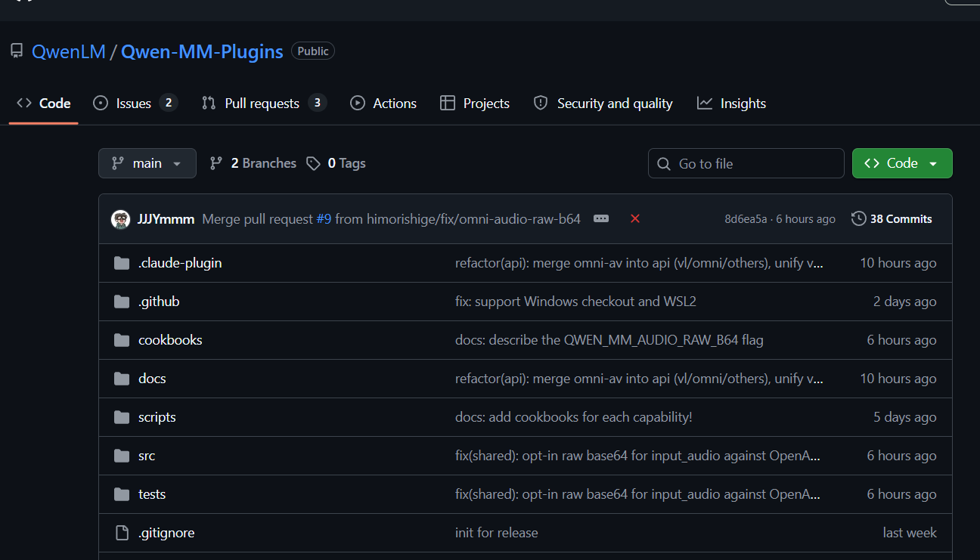Viewport: 980px width, 560px height.
Task: Show the Insights tab
Action: (x=731, y=104)
